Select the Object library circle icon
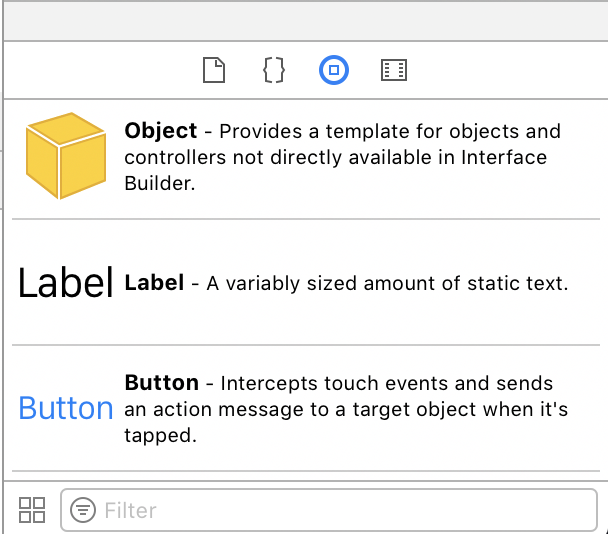608x534 pixels. tap(334, 70)
